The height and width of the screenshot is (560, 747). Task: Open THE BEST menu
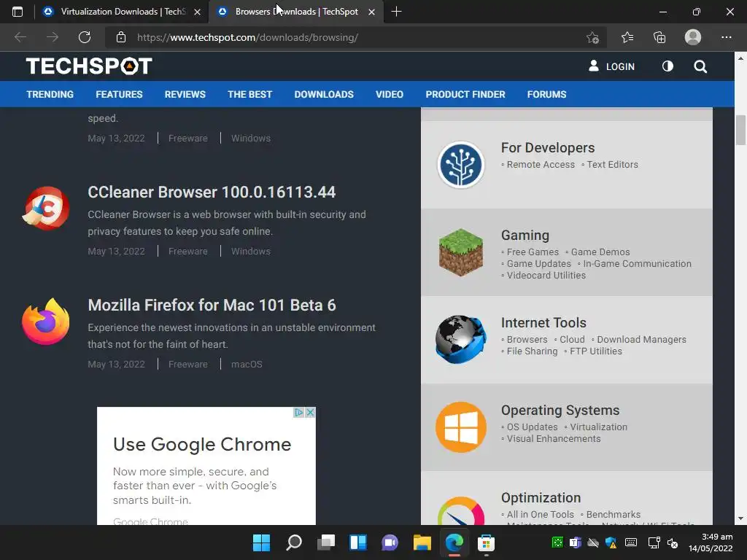[x=249, y=94]
